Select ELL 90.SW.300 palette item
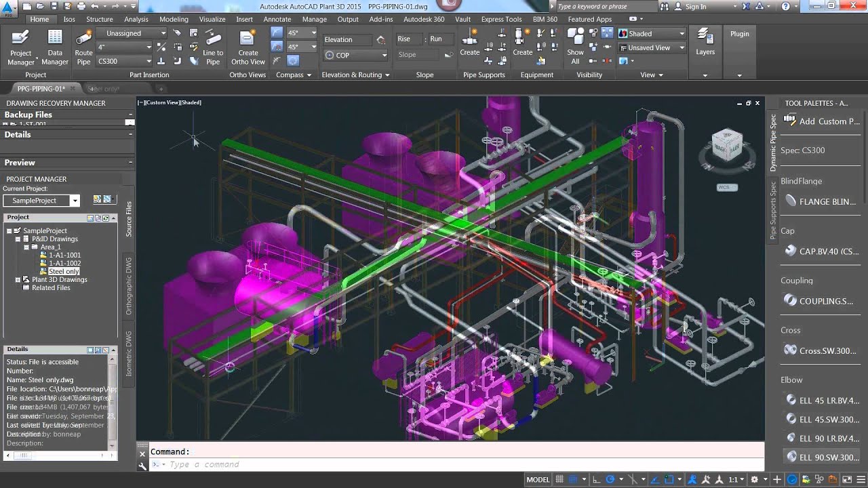The width and height of the screenshot is (868, 488). click(821, 457)
